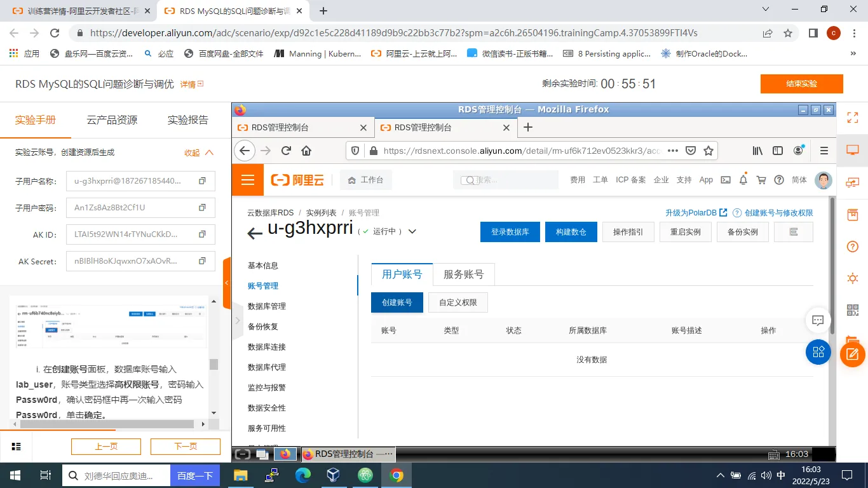The image size is (868, 488).
Task: Expand the 详情 experiment details link
Action: (191, 84)
